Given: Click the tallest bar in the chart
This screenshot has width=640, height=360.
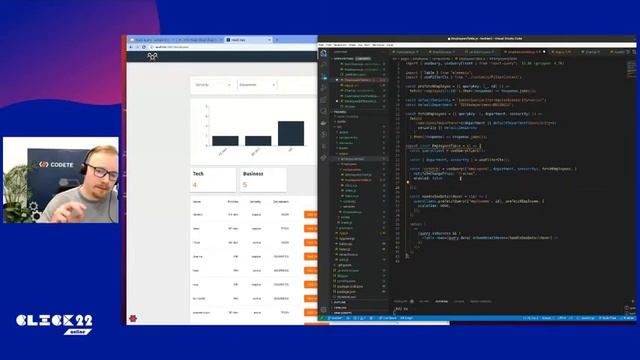Looking at the screenshot, I should coord(291,133).
